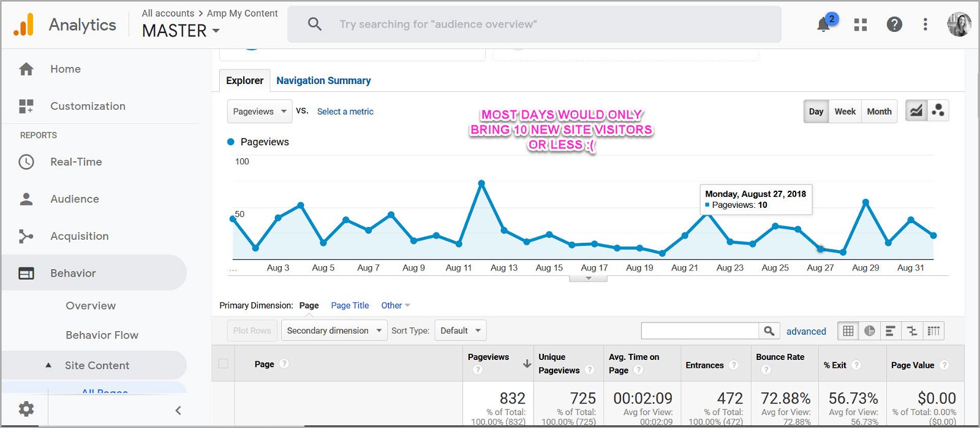Click the table search magnifier button
Screen dimensions: 980x428
click(769, 331)
